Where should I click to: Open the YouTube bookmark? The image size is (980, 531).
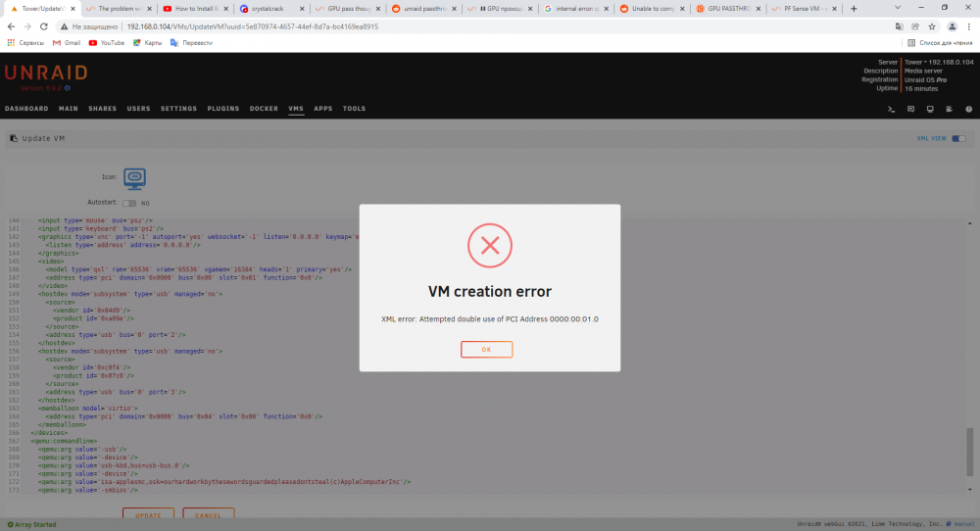(x=106, y=43)
